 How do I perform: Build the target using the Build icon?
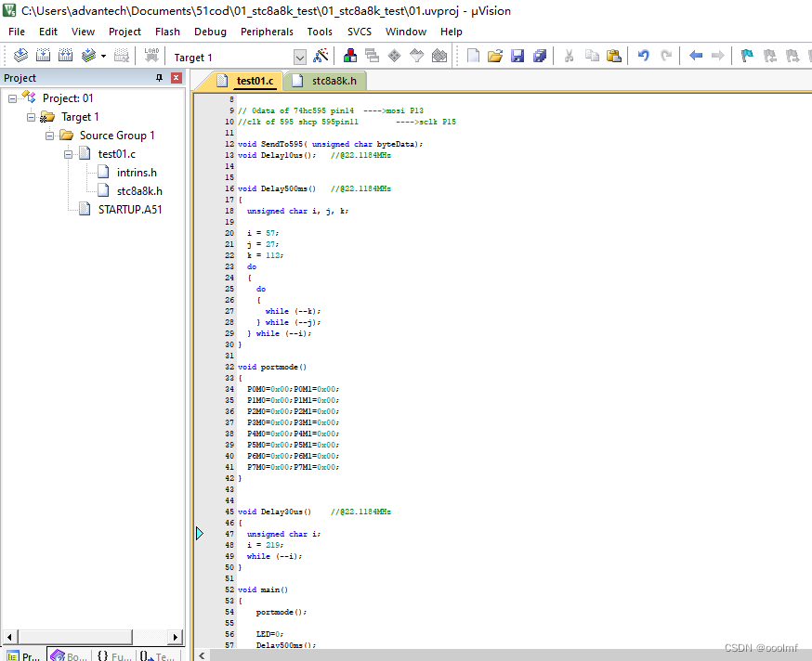pos(43,55)
